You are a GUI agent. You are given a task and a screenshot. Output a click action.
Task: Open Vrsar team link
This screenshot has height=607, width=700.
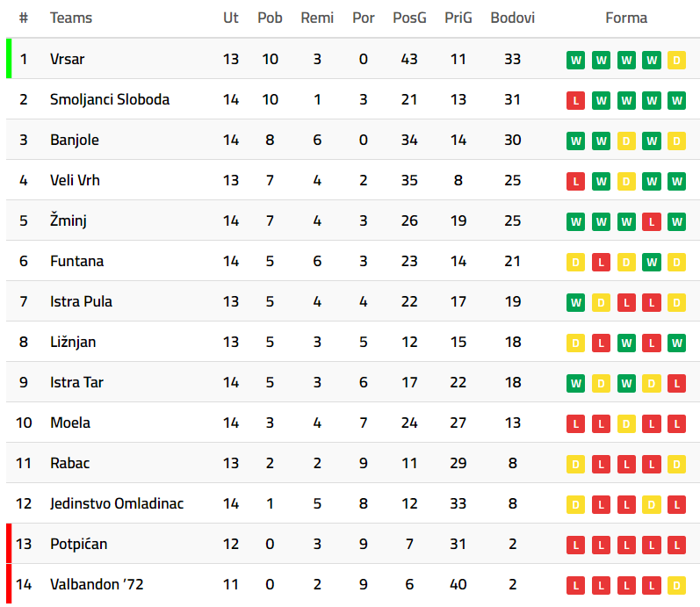(67, 59)
